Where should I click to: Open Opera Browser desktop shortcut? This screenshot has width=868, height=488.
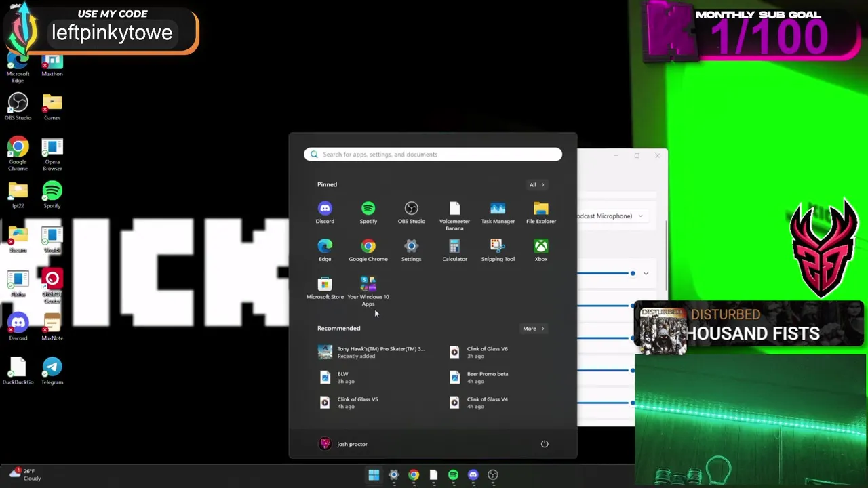(x=52, y=155)
